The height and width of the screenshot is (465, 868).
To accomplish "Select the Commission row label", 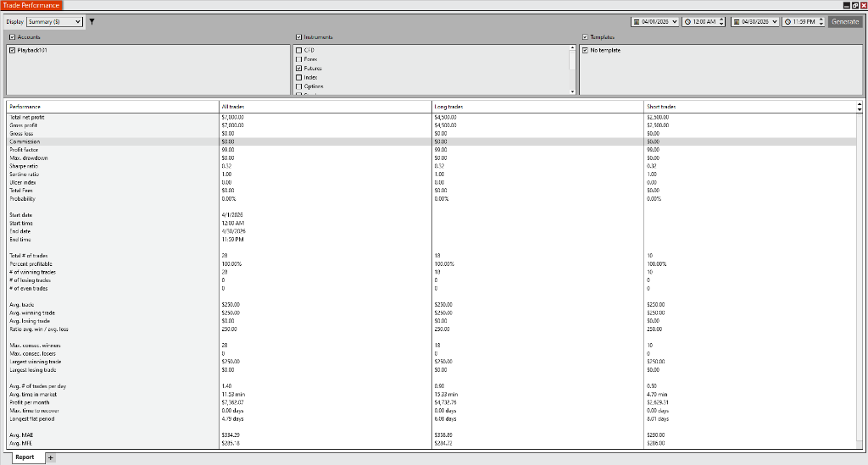I will 25,141.
